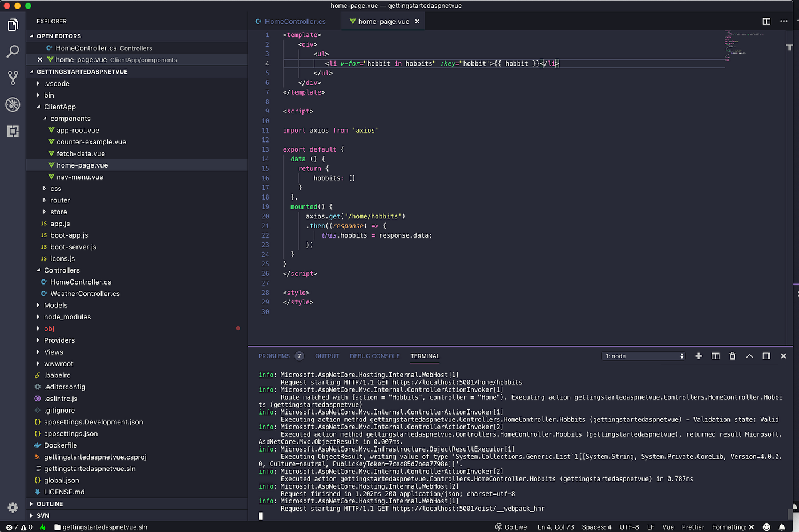Start the server with Go Live
The width and height of the screenshot is (799, 532).
point(511,527)
